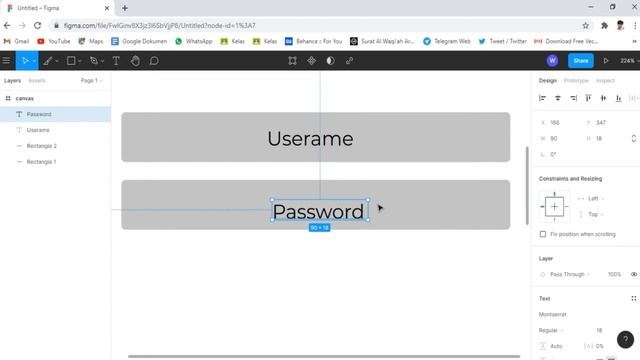
Task: Open Move tools dropdown arrow
Action: pos(34,61)
